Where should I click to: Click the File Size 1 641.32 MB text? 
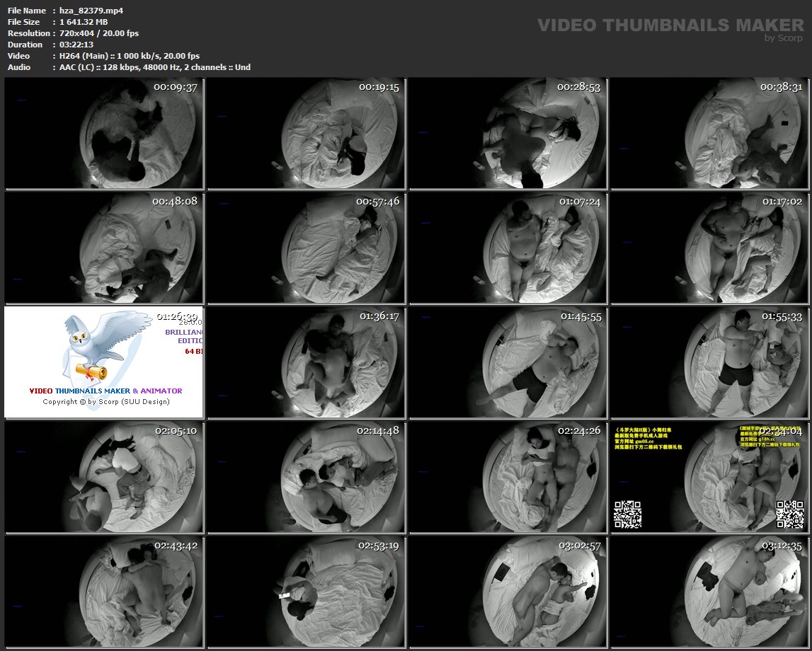84,22
